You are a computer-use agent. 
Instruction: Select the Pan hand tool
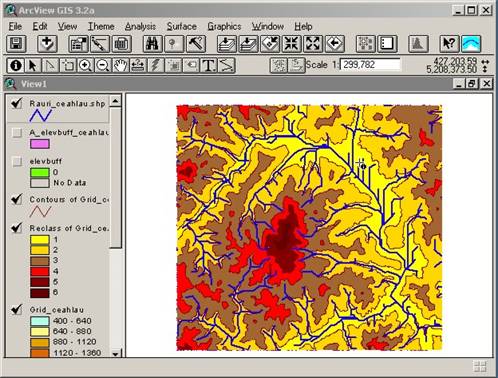[120, 65]
